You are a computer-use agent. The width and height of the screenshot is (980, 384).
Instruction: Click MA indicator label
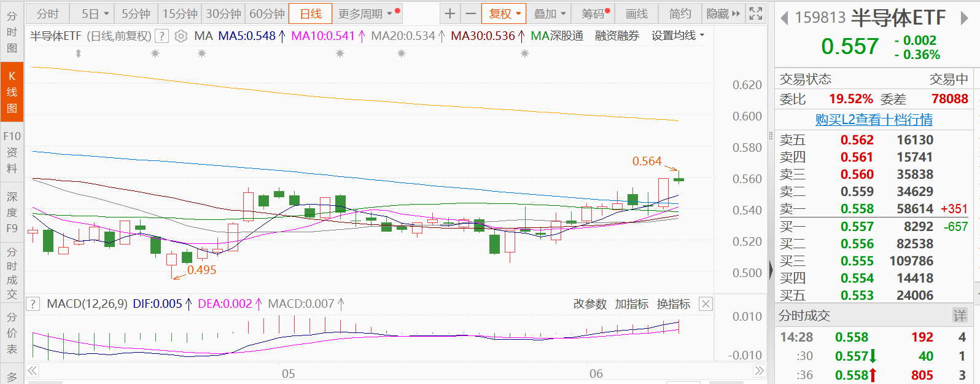click(203, 36)
